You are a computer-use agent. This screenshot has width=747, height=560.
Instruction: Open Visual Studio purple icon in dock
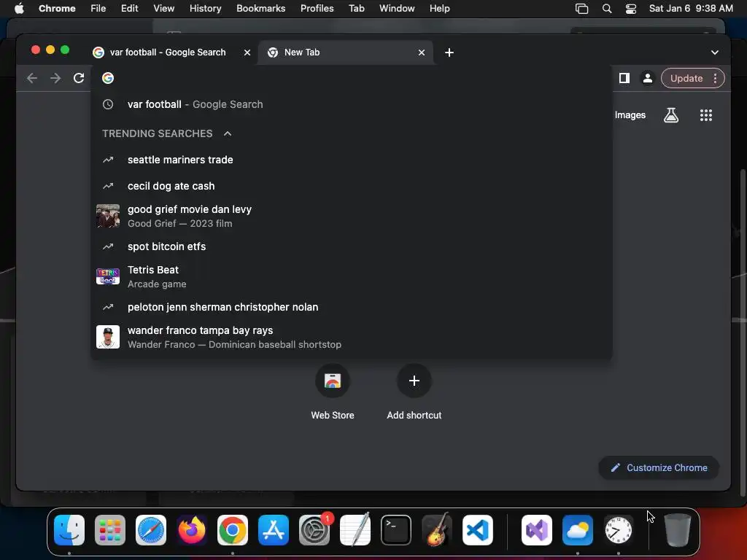(x=537, y=530)
